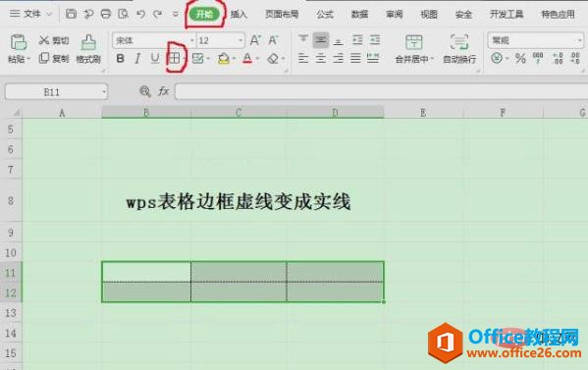Click the table style icon
The height and width of the screenshot is (370, 588).
pyautogui.click(x=197, y=58)
